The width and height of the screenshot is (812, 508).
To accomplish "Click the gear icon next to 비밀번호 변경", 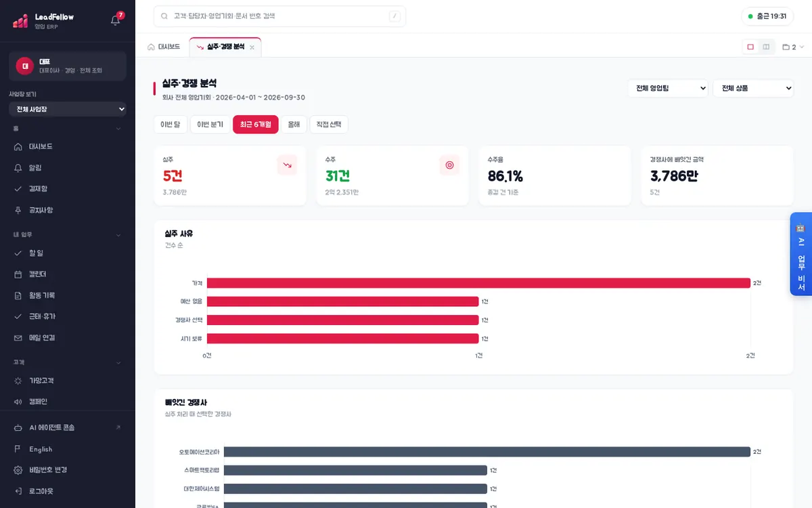I will pyautogui.click(x=18, y=470).
